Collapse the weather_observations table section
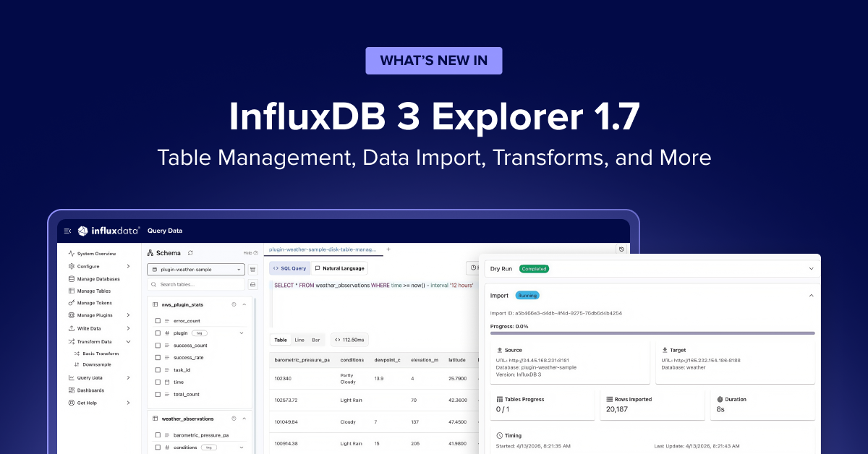 [x=244, y=418]
